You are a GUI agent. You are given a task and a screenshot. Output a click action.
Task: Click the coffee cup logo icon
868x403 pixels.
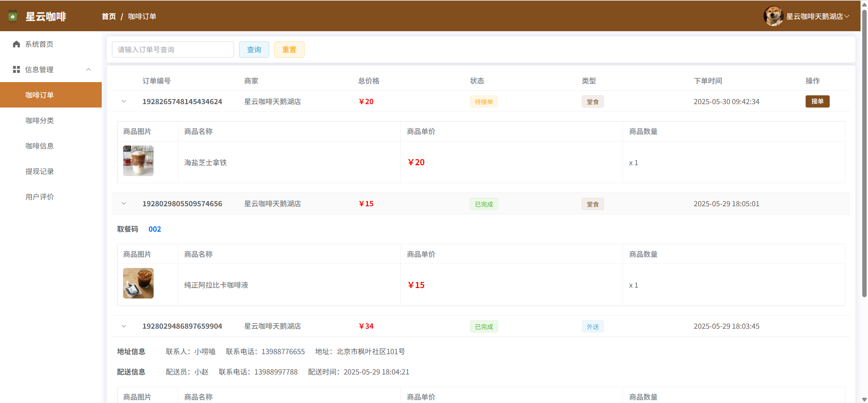(13, 16)
